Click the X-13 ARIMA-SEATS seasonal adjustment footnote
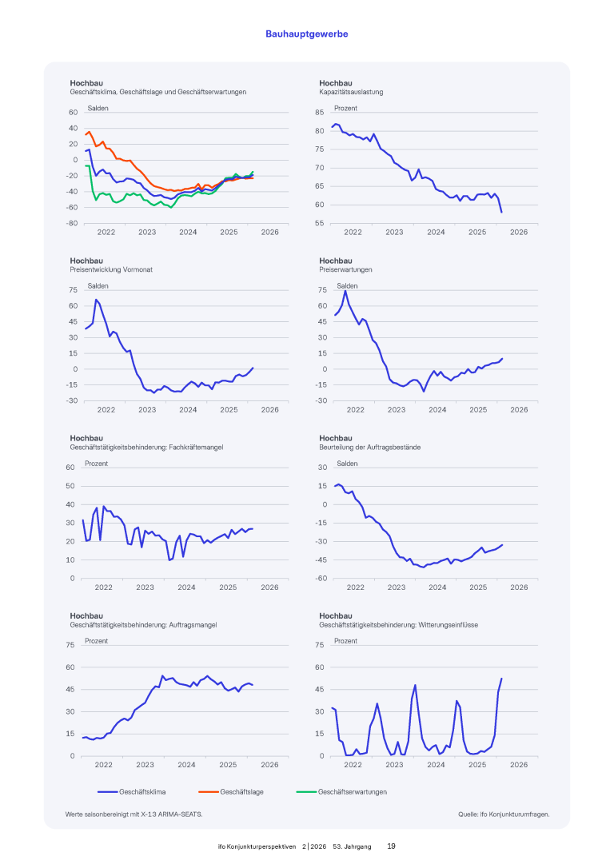Screen dimensions: 614x868 pyautogui.click(x=134, y=814)
